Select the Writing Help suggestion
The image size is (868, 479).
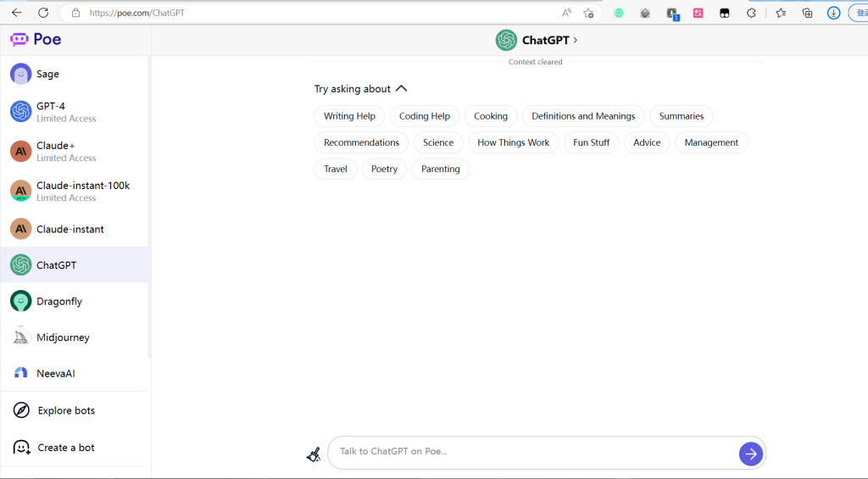click(x=349, y=116)
